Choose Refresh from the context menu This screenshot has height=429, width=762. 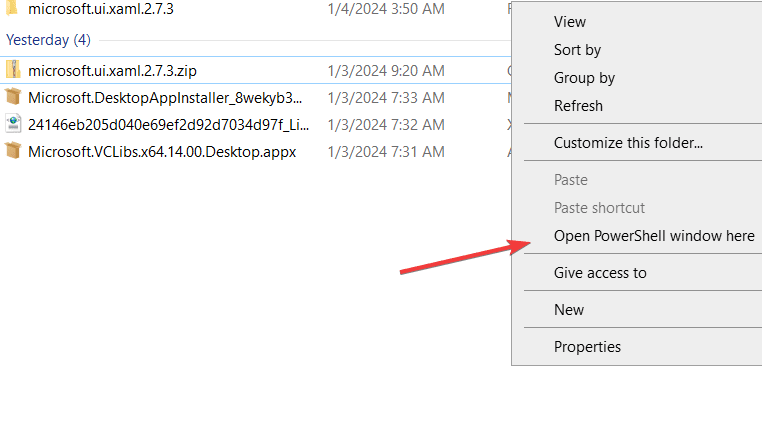click(578, 106)
